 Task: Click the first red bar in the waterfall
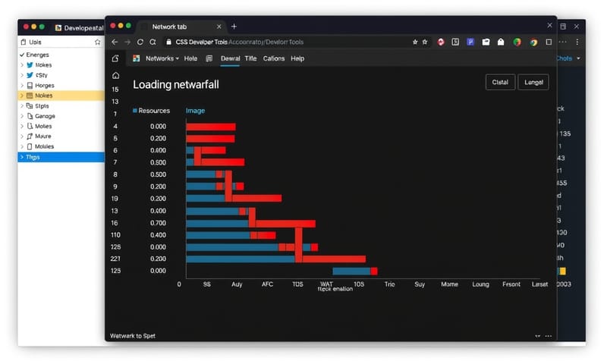tap(211, 127)
